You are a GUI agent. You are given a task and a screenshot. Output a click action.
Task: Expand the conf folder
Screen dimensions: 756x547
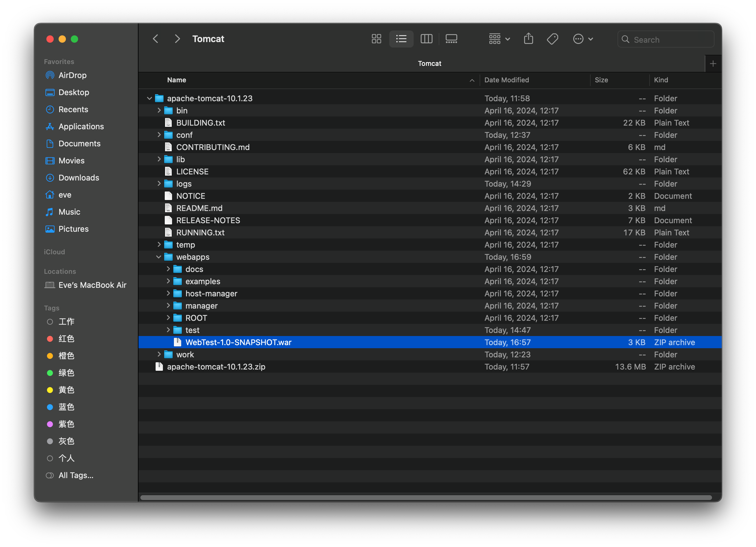click(159, 134)
